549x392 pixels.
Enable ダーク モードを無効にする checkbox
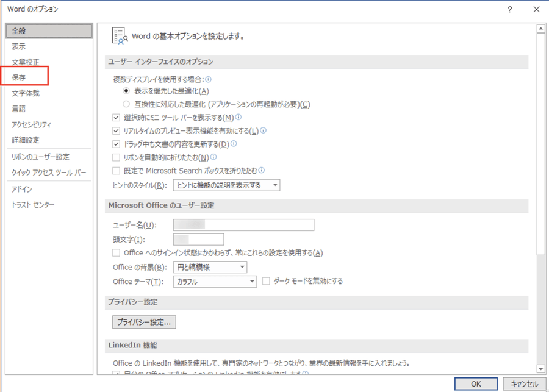coord(266,281)
